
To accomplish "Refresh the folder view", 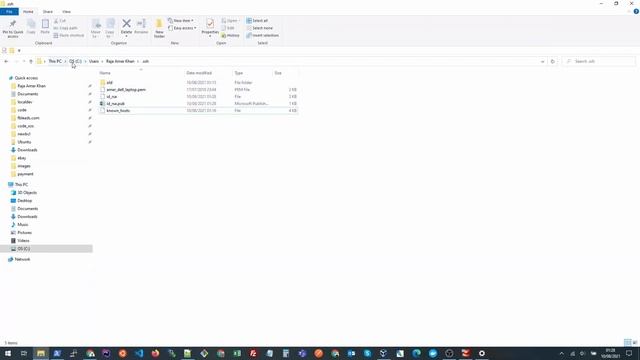I will pos(553,61).
